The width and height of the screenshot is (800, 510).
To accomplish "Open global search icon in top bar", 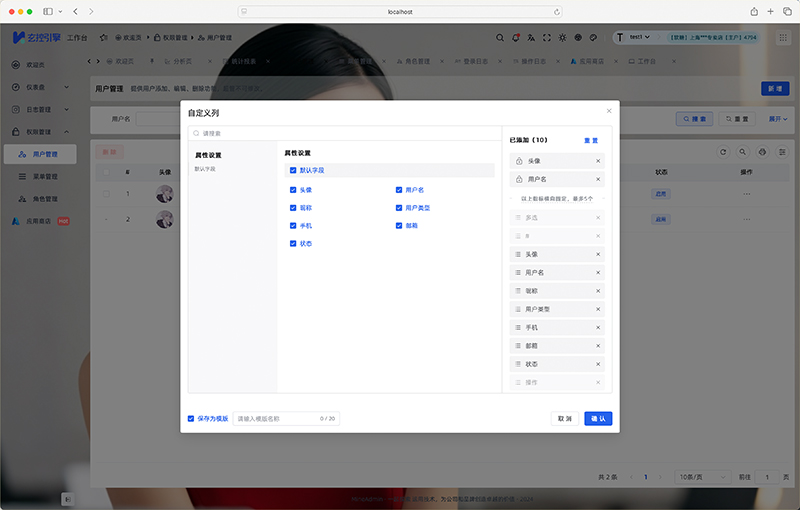I will click(500, 38).
